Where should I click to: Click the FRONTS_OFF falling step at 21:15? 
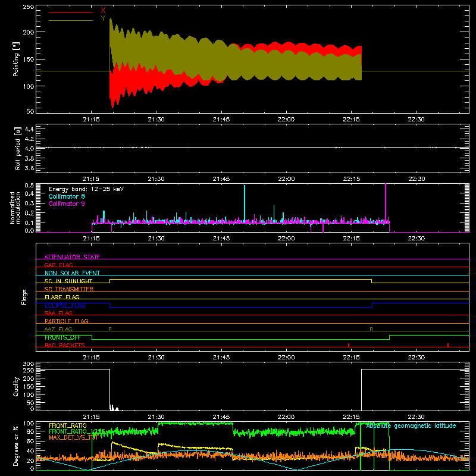point(92,337)
